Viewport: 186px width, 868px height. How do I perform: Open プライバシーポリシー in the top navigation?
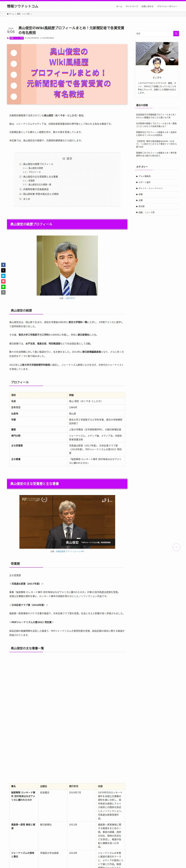coord(167,6)
